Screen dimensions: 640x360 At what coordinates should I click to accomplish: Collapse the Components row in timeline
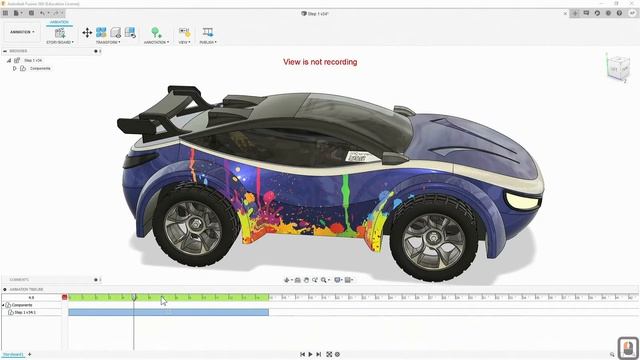pyautogui.click(x=3, y=305)
